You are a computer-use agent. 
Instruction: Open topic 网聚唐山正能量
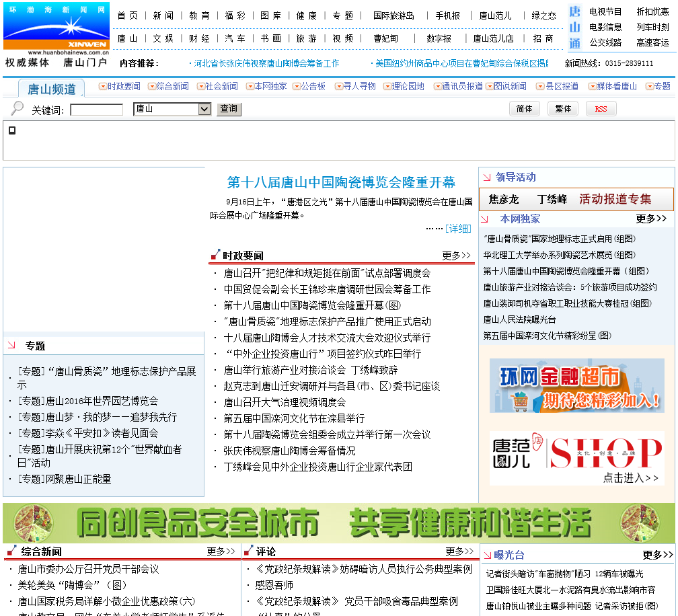[x=64, y=479]
